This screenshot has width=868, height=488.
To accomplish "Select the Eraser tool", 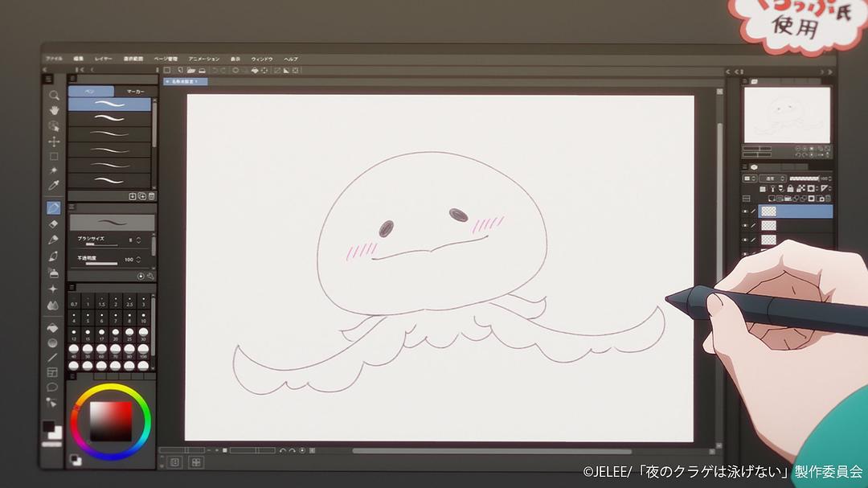I will point(54,224).
